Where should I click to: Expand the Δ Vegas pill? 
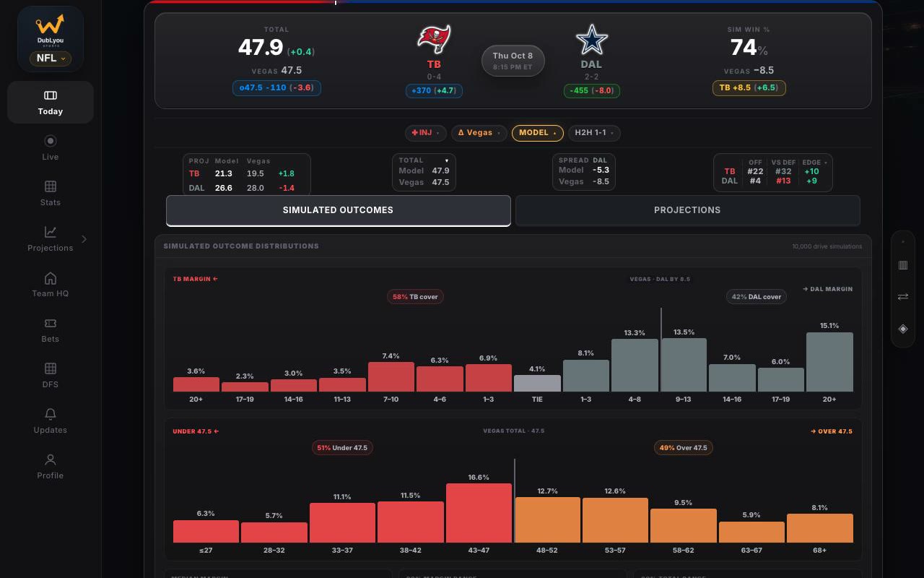point(479,133)
